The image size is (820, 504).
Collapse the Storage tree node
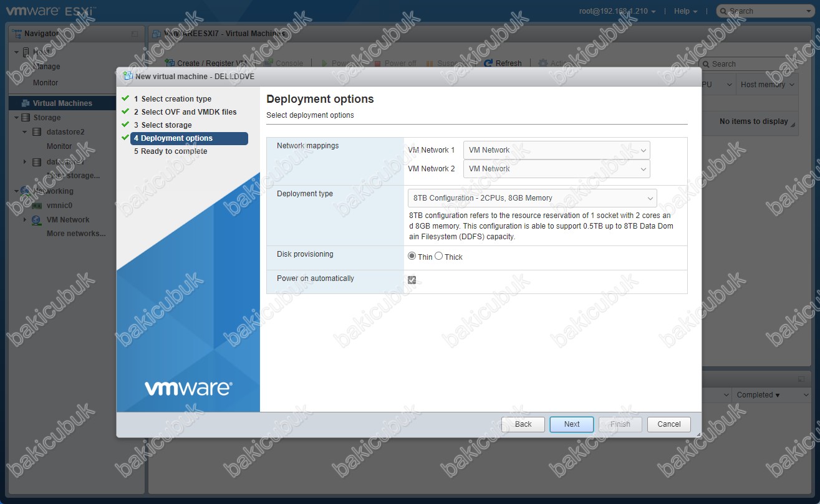tap(17, 117)
